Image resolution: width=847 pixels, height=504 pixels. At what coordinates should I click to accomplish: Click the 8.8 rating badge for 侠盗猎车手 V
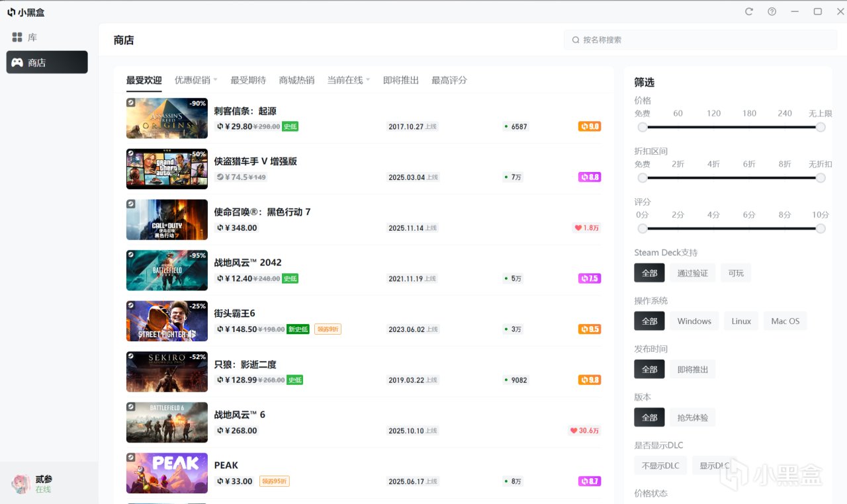[590, 177]
